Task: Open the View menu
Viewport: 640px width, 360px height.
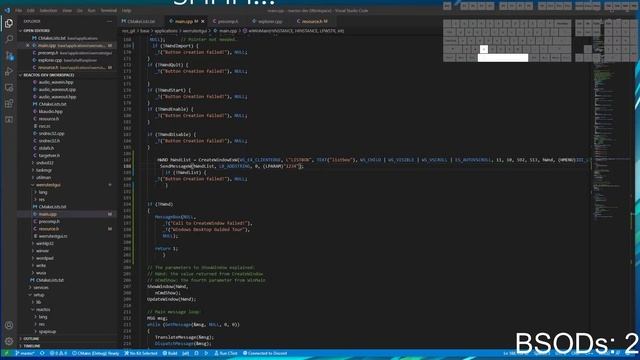Action: click(67, 11)
